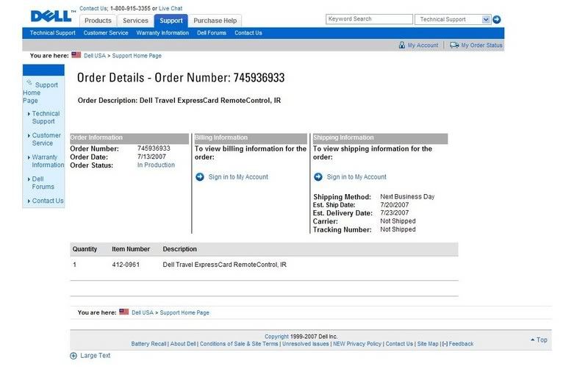
Task: Expand Contact Us in sidebar
Action: click(x=29, y=201)
